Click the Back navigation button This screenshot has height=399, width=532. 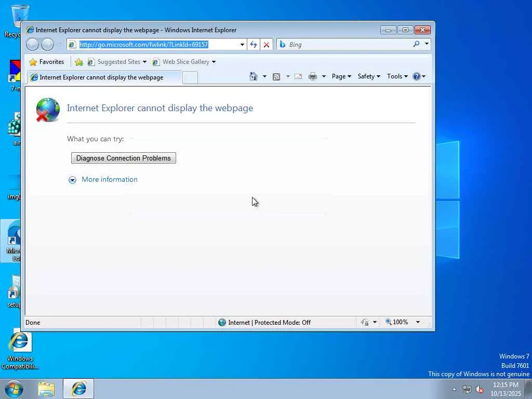coord(33,45)
